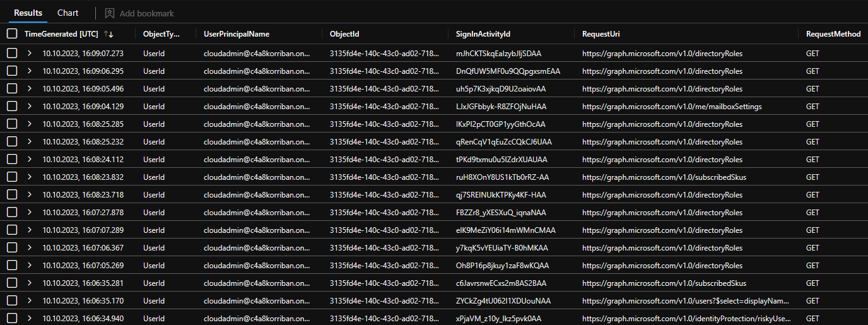Click the ObjectId column header
The image size is (868, 325).
344,34
